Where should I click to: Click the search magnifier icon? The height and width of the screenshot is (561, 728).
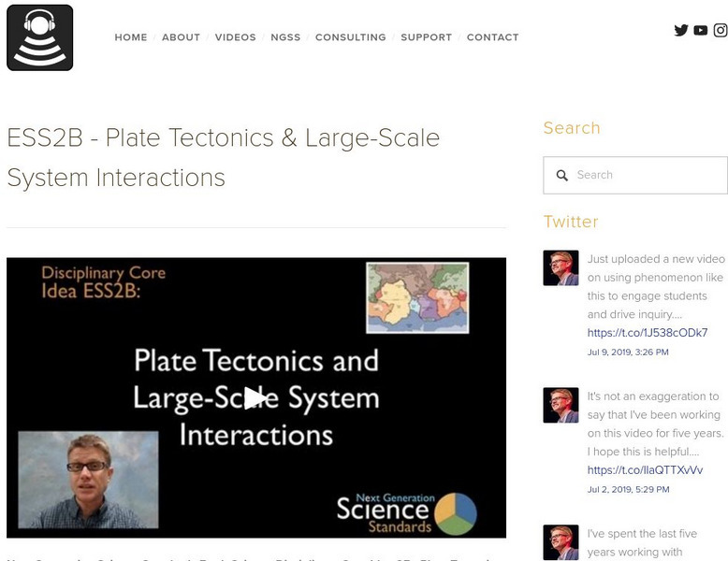pyautogui.click(x=562, y=175)
